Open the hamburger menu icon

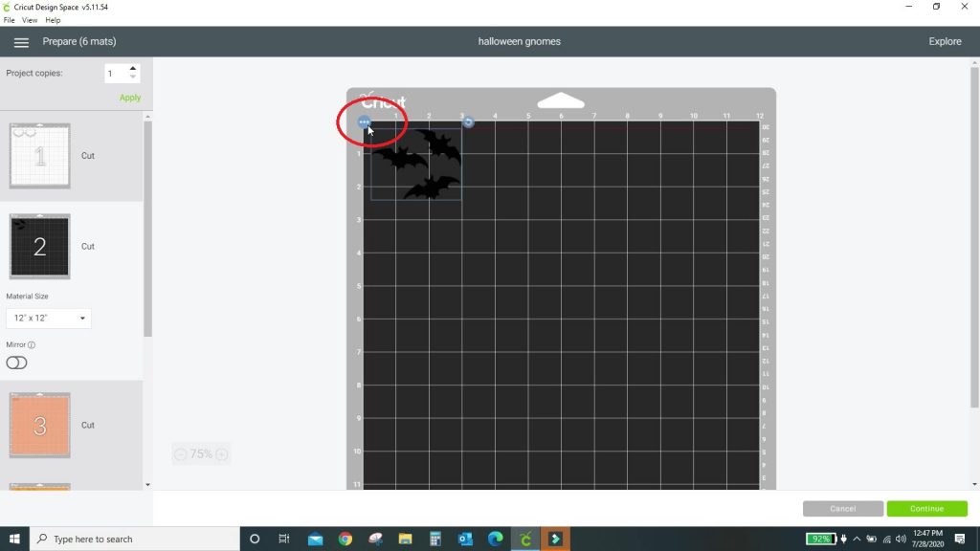[x=21, y=42]
